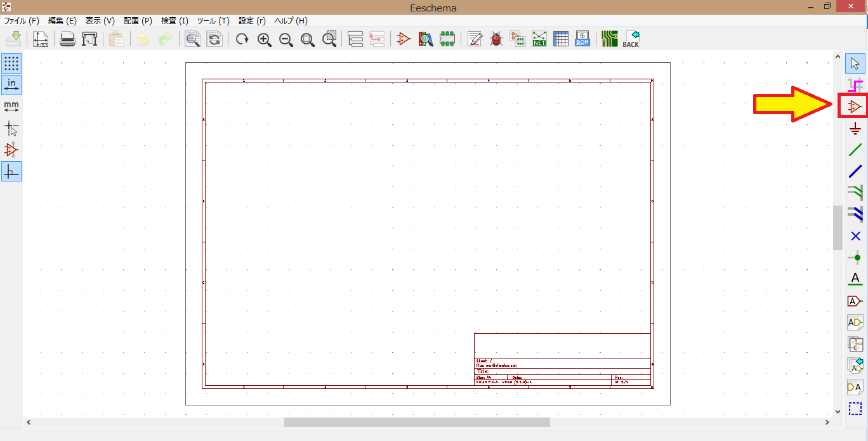Select the add sheet pin tool
Screen dimensions: 868x441
click(855, 387)
